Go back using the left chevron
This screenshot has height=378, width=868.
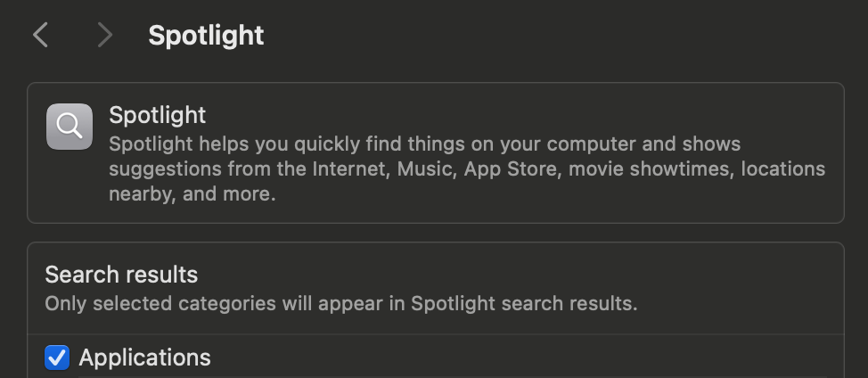(x=40, y=36)
